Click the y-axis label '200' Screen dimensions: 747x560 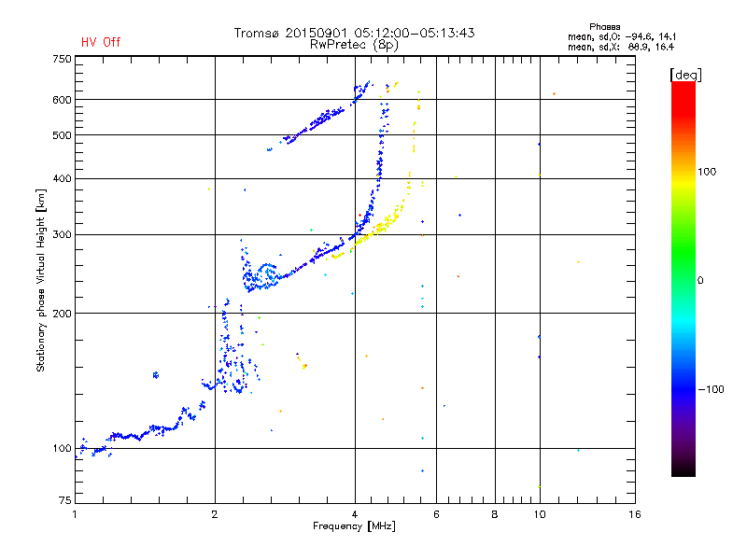pos(62,314)
